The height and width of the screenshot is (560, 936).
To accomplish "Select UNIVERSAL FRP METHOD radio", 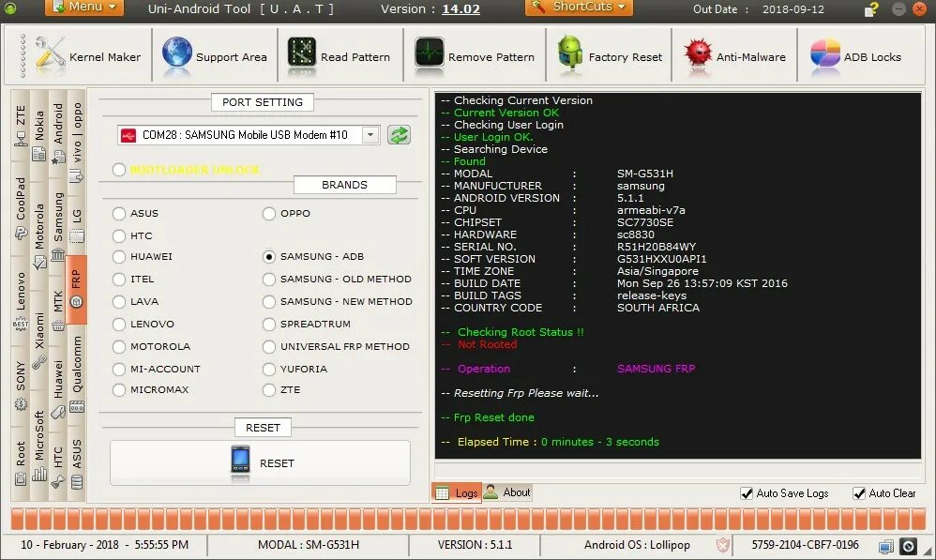I will (269, 346).
